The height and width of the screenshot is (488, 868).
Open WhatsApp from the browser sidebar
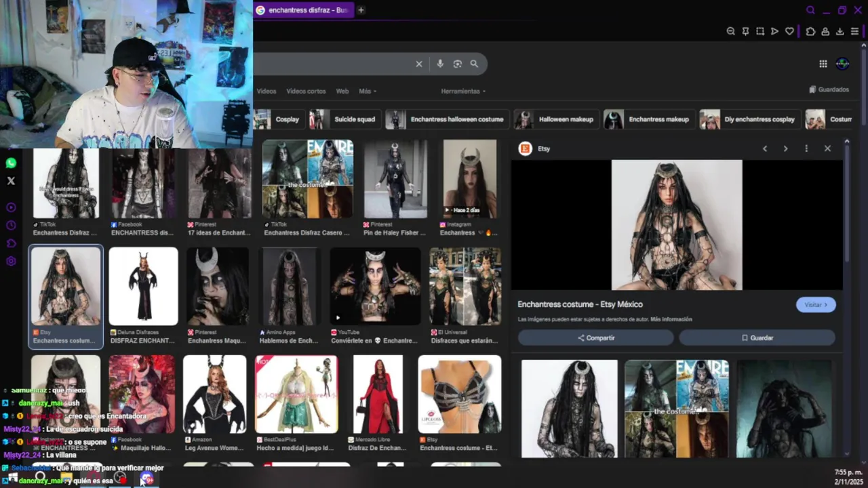11,163
